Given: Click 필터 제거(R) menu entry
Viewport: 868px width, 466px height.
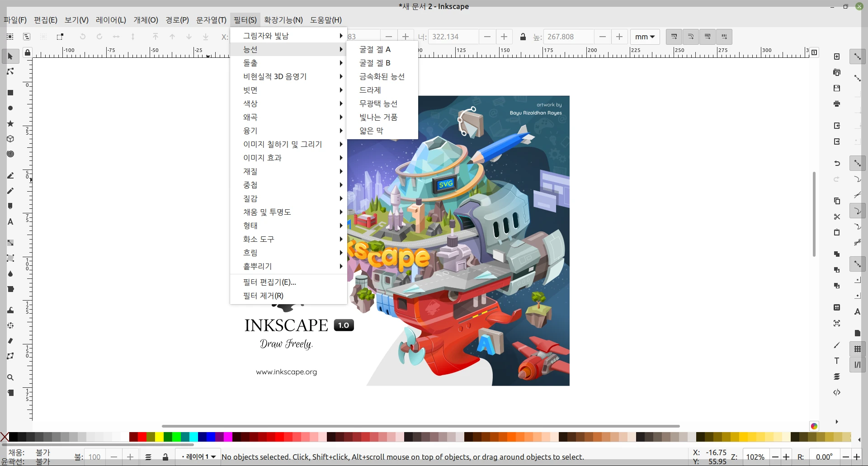Looking at the screenshot, I should [288, 296].
